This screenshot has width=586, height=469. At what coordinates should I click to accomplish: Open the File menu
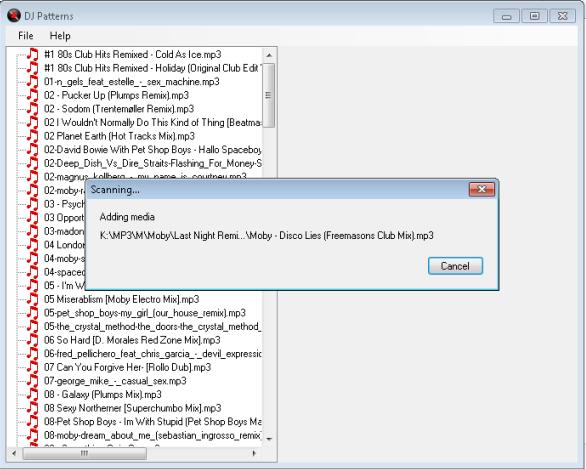click(x=26, y=36)
